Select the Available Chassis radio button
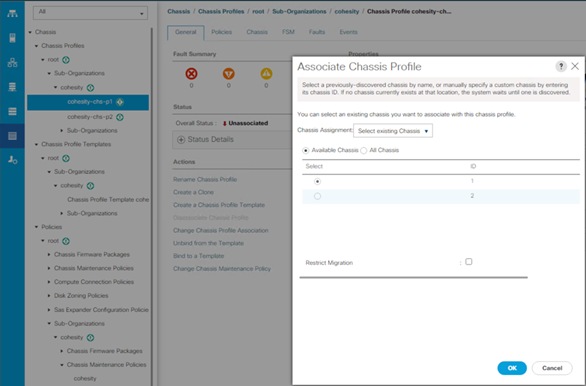The height and width of the screenshot is (386, 586). (306, 151)
